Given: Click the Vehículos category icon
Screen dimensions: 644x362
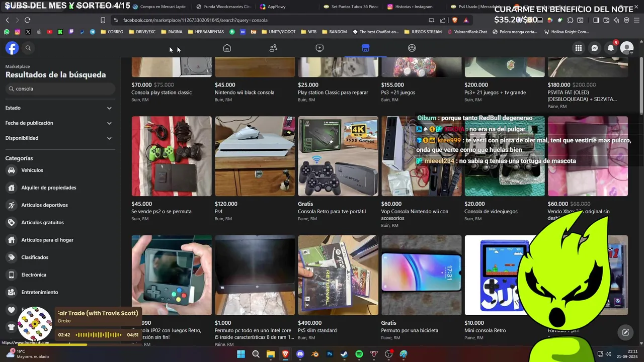Looking at the screenshot, I should [x=12, y=170].
